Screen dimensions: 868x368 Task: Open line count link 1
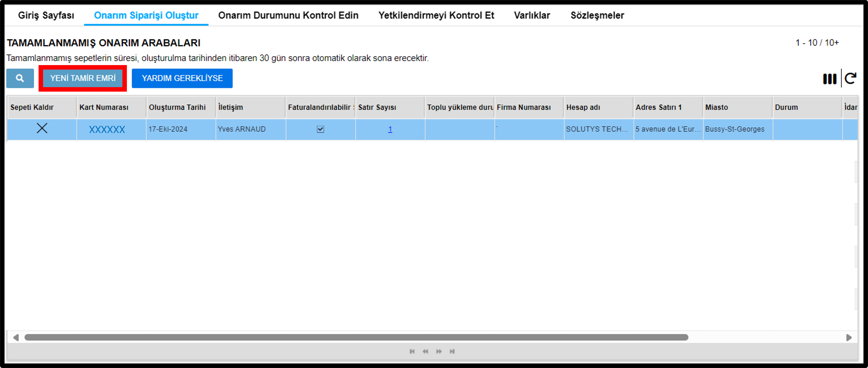(x=390, y=129)
